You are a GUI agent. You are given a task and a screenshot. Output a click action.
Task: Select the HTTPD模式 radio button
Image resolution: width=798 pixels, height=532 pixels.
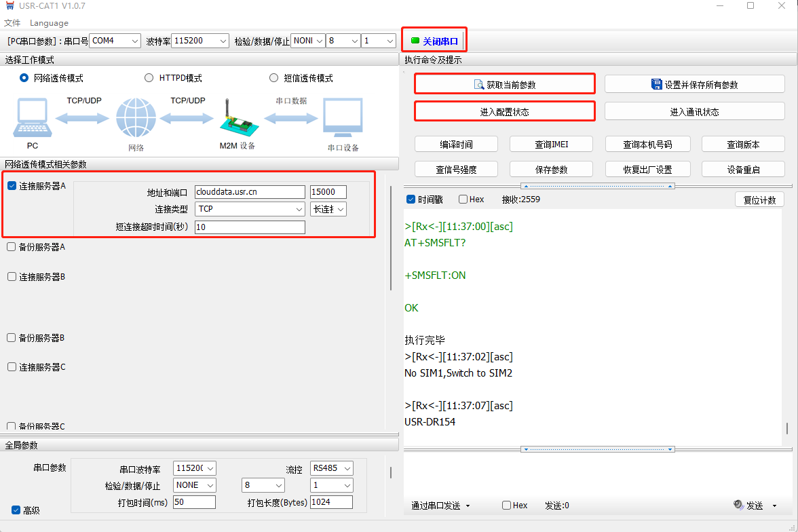(x=149, y=78)
